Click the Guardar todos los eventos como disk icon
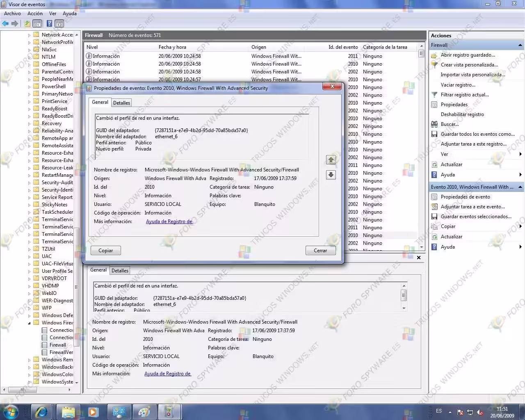The image size is (525, 420). click(x=434, y=134)
